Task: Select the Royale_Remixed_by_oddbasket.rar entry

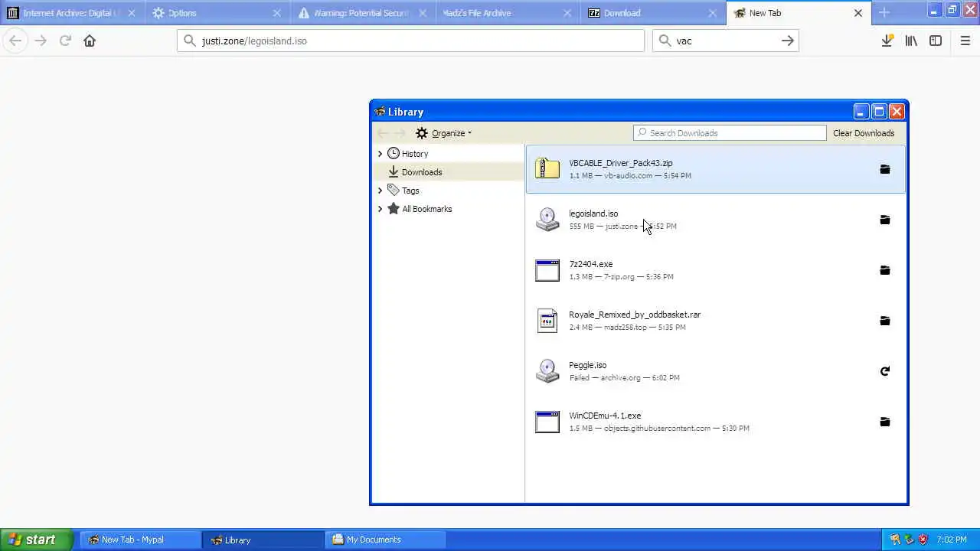Action: [x=715, y=321]
